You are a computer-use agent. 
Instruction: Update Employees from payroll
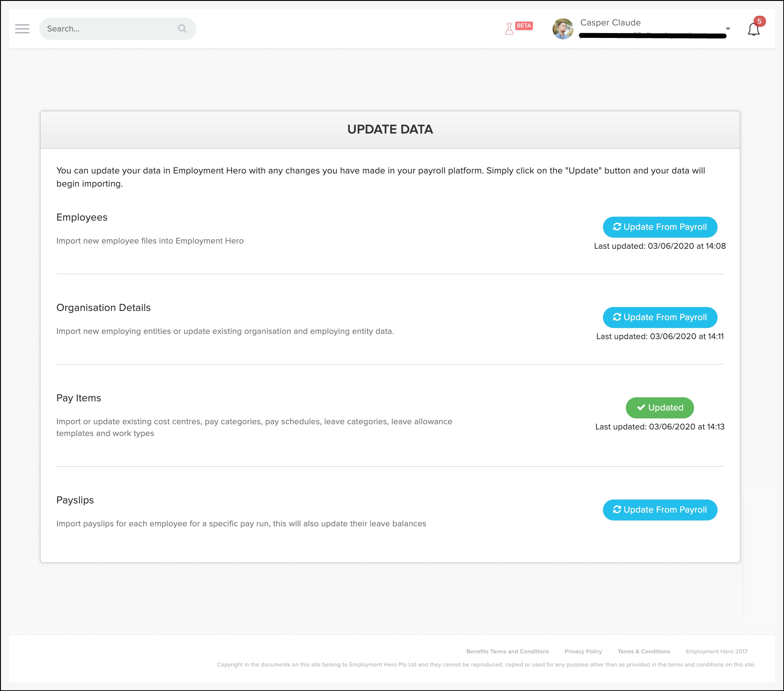tap(660, 227)
